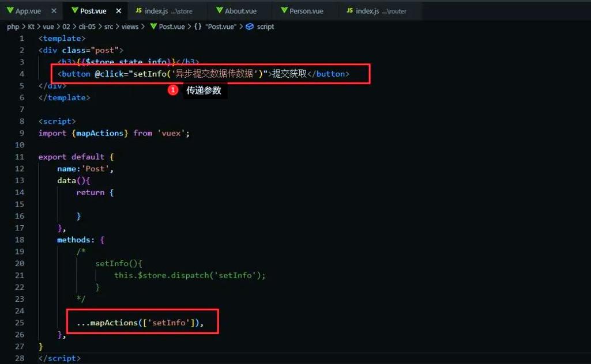This screenshot has width=591, height=364.
Task: Click the JS icon on router index.js tab
Action: click(x=350, y=10)
